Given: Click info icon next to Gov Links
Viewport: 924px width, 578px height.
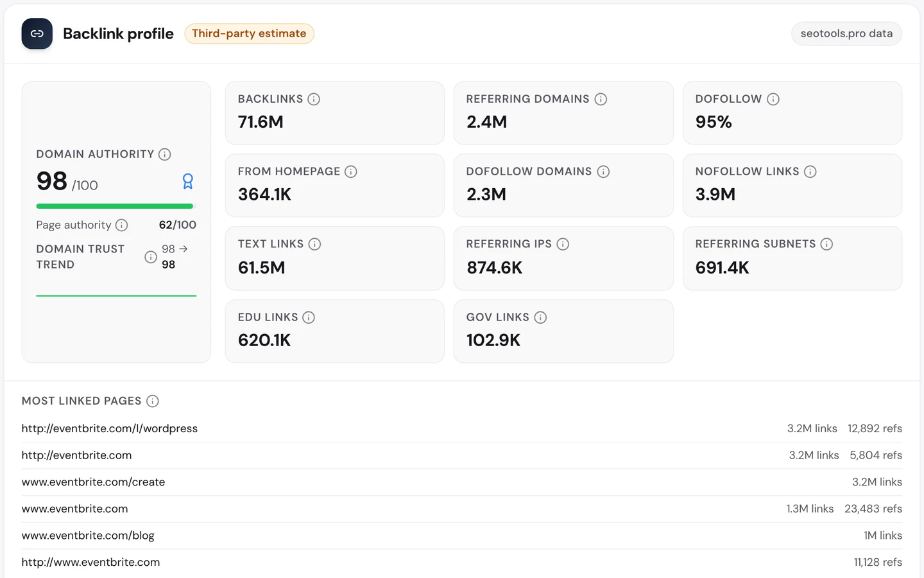Looking at the screenshot, I should coord(540,317).
